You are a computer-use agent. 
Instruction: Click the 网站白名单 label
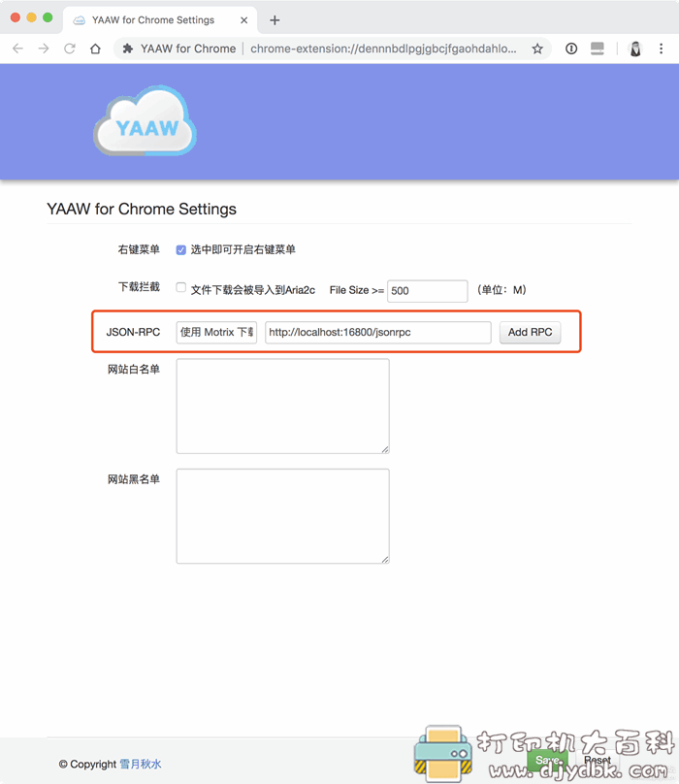tap(134, 370)
